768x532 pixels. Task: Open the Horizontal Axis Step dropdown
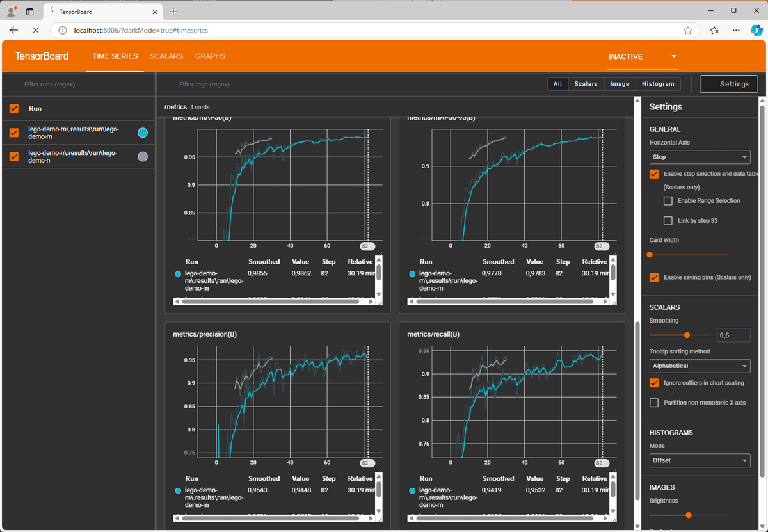[x=700, y=157]
